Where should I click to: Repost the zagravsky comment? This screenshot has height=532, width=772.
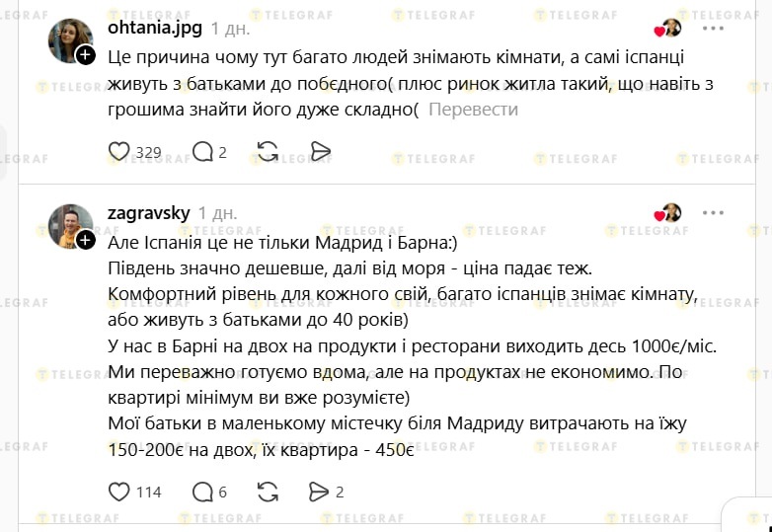pos(267,492)
